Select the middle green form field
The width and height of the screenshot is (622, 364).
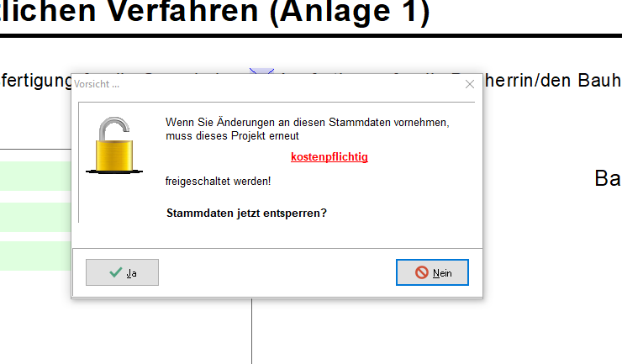click(x=35, y=217)
